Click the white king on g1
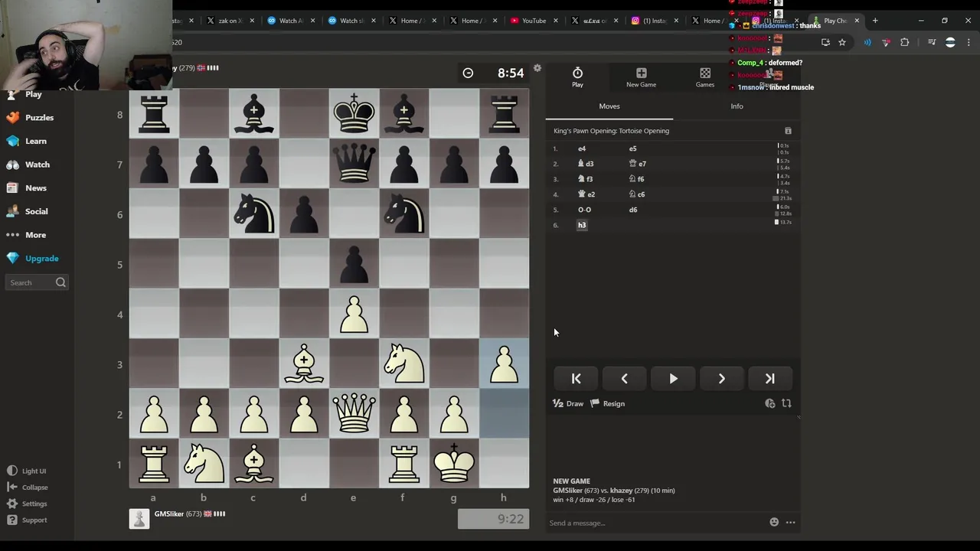This screenshot has width=980, height=551. tap(454, 464)
